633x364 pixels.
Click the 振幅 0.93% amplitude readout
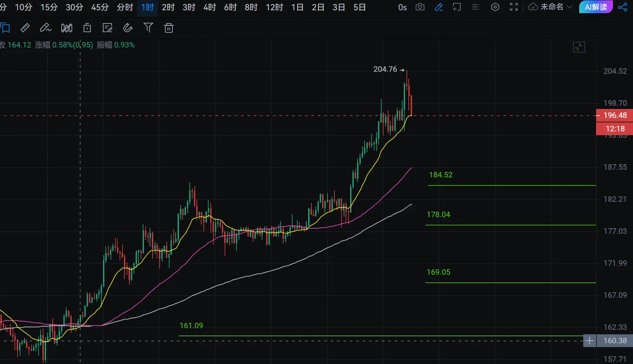click(116, 45)
